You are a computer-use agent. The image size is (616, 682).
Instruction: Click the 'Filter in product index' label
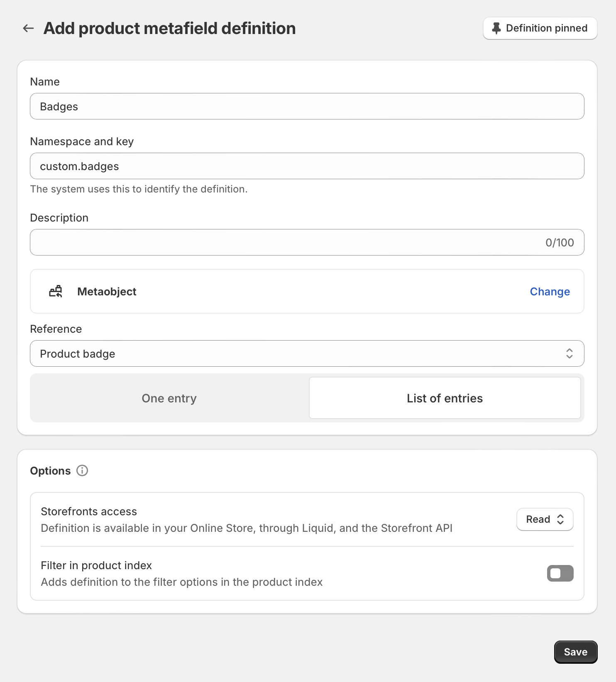pos(96,565)
